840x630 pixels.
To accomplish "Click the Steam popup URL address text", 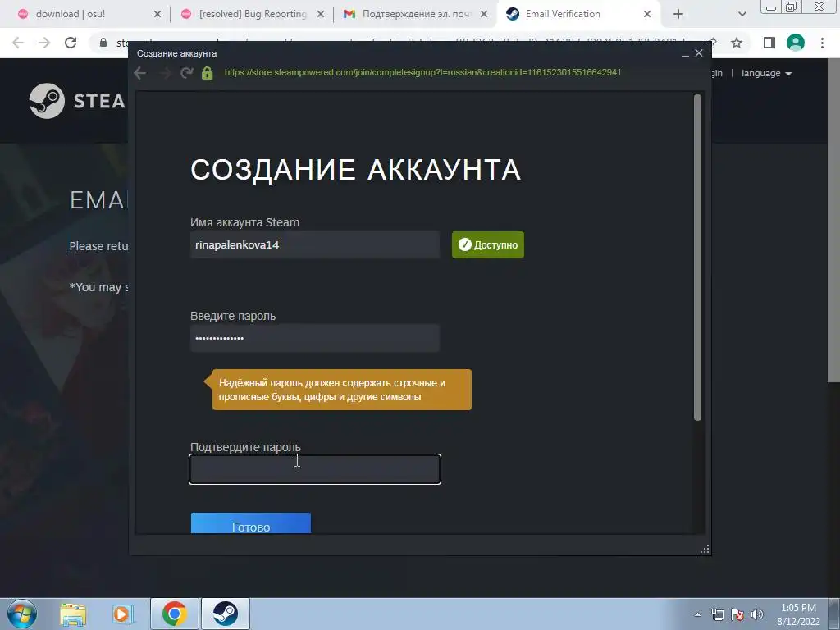I will [x=422, y=72].
